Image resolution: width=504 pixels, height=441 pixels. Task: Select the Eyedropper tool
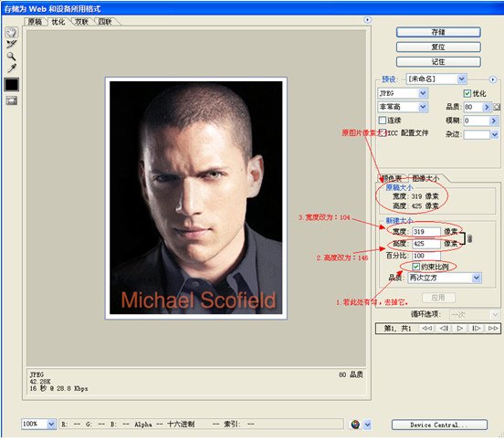12,68
